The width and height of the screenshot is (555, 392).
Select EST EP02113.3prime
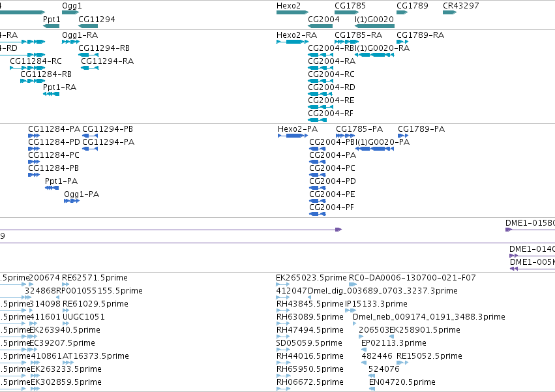364,350
